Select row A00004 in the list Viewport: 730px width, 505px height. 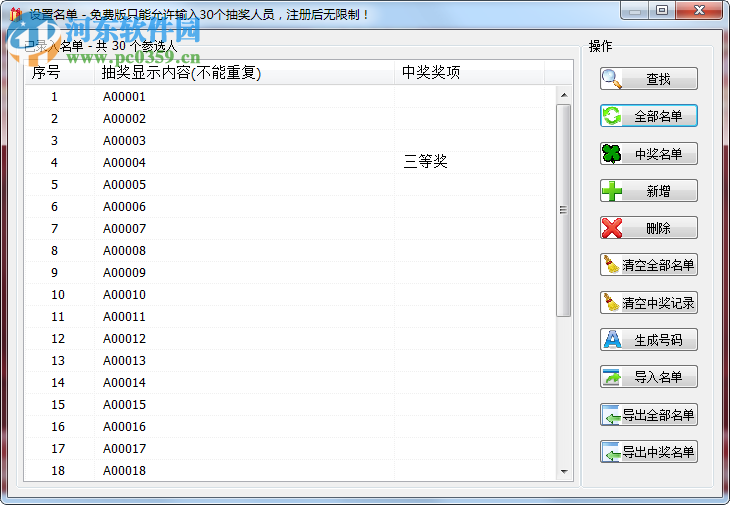pos(284,162)
